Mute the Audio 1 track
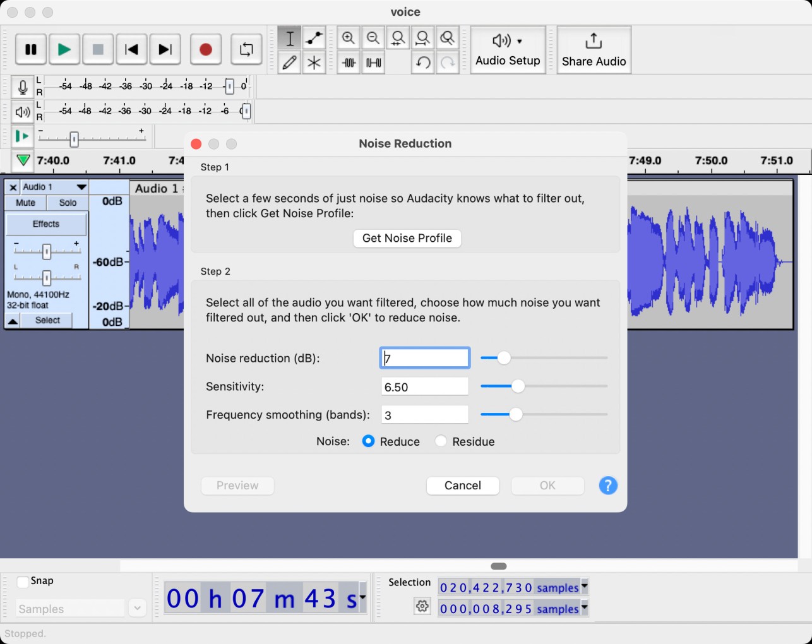Screen dimensions: 812x644 click(x=25, y=203)
